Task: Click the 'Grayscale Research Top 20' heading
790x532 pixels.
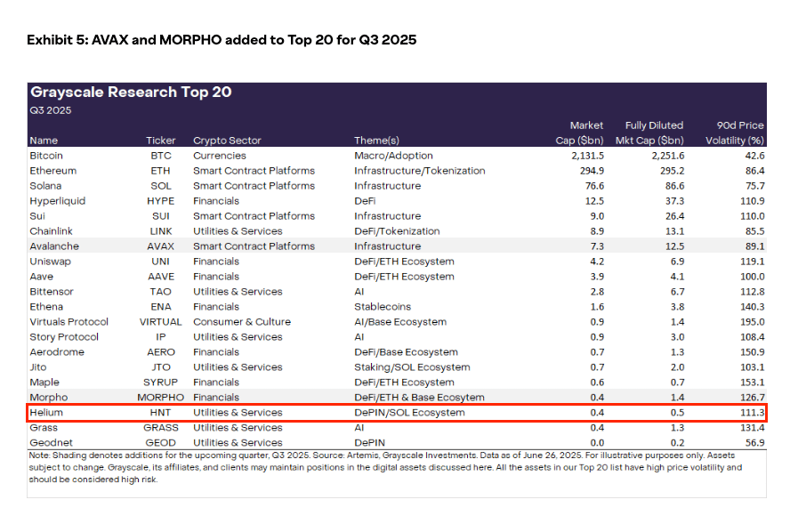Action: [x=131, y=93]
